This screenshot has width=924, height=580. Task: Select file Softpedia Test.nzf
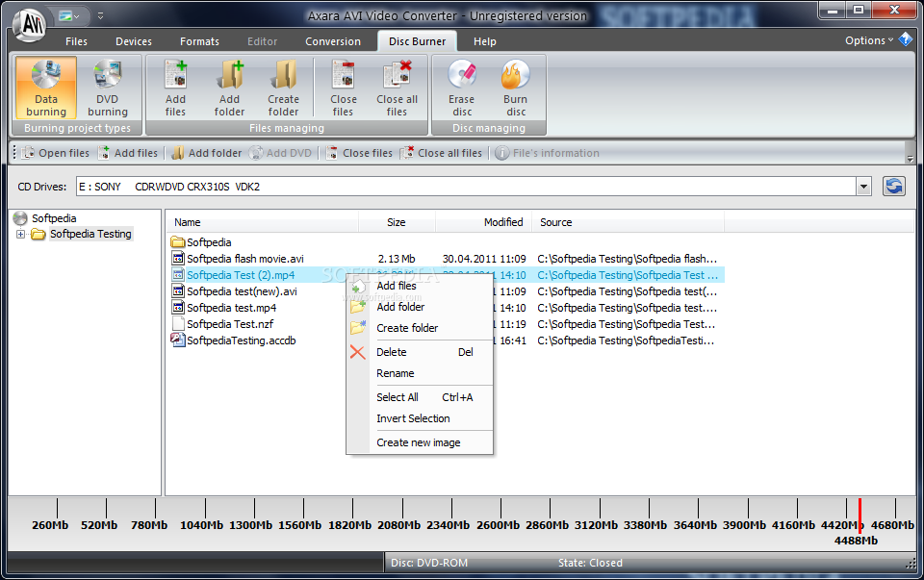230,324
